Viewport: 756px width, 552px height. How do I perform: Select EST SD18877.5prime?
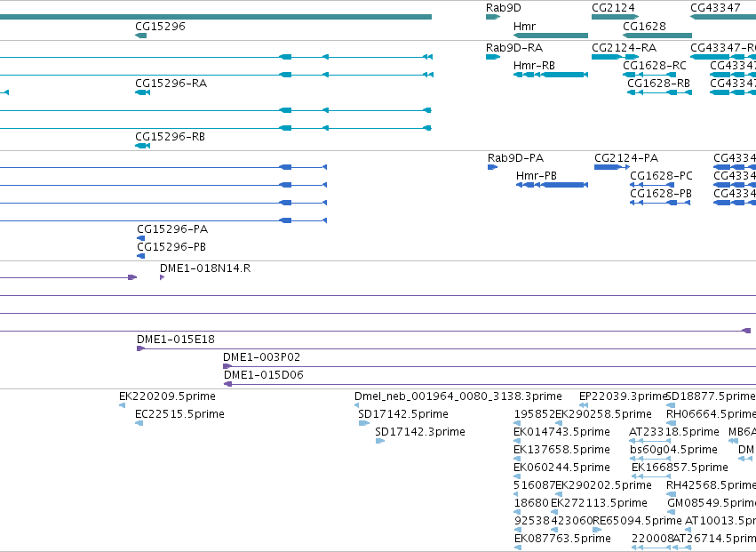[711, 396]
